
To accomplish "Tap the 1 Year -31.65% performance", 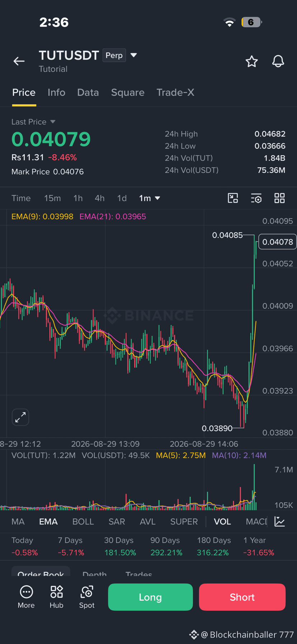I will point(259,546).
